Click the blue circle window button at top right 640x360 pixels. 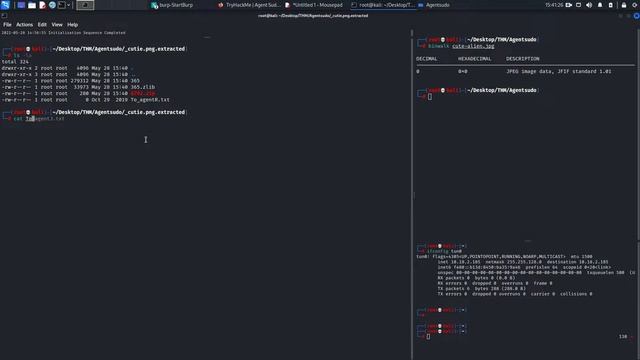637,16
